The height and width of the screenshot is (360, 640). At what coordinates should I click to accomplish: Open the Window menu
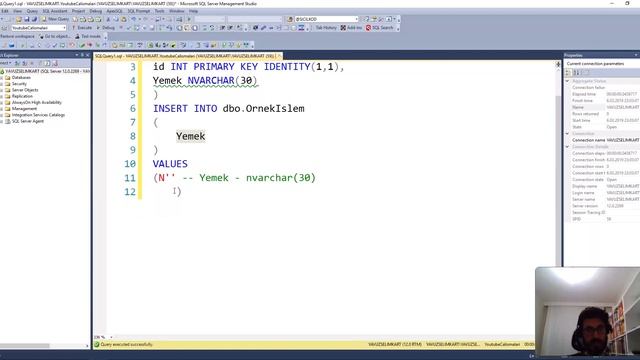tap(176, 11)
